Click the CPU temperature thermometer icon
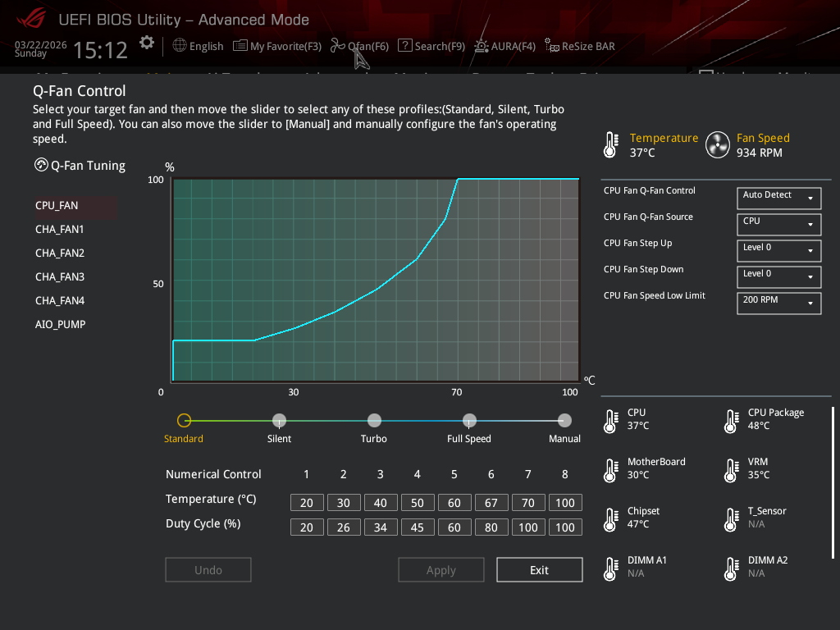 610,421
